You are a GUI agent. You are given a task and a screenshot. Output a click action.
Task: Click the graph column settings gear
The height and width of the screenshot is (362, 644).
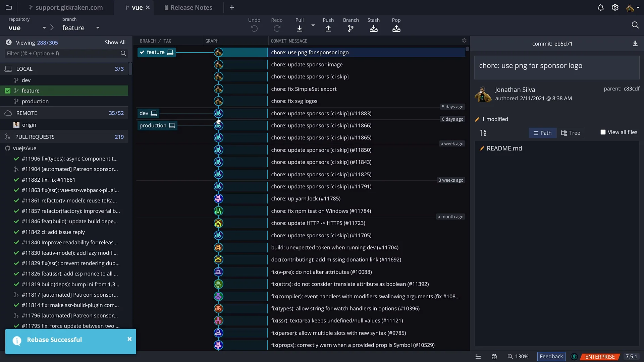(464, 41)
